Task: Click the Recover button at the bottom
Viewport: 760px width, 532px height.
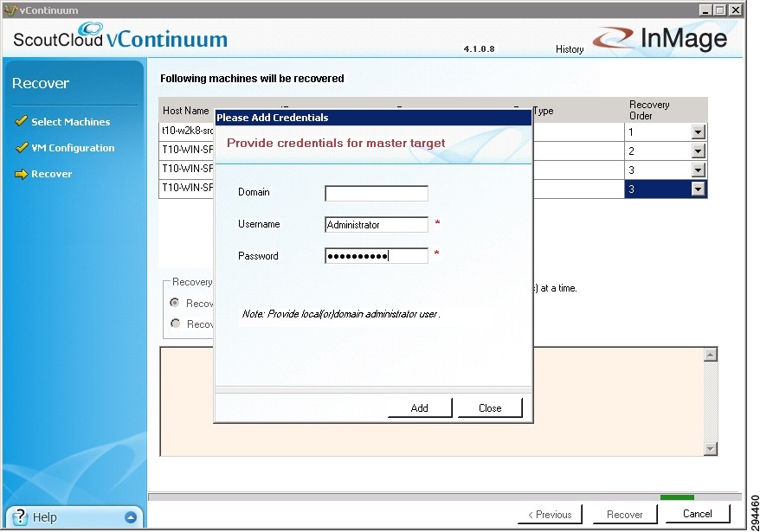Action: point(625,514)
